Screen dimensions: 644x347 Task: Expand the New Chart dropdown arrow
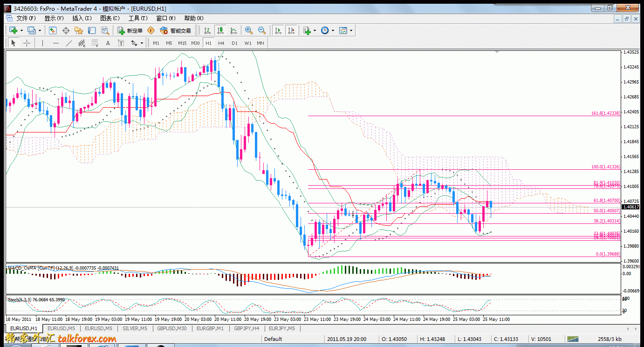click(x=21, y=30)
